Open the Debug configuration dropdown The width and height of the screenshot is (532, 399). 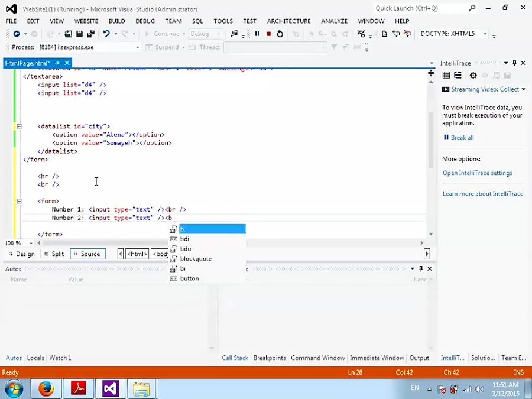coord(205,34)
